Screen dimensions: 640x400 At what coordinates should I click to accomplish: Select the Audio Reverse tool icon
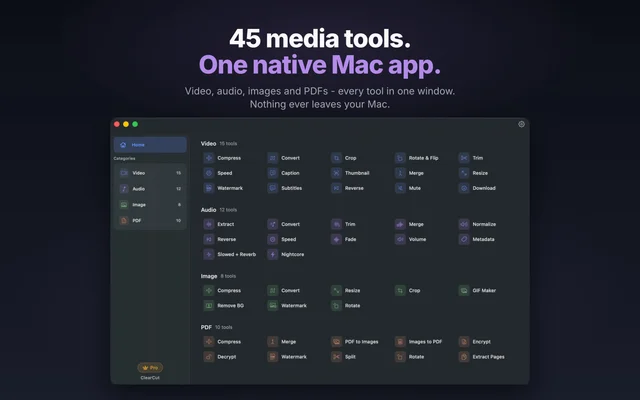(209, 239)
